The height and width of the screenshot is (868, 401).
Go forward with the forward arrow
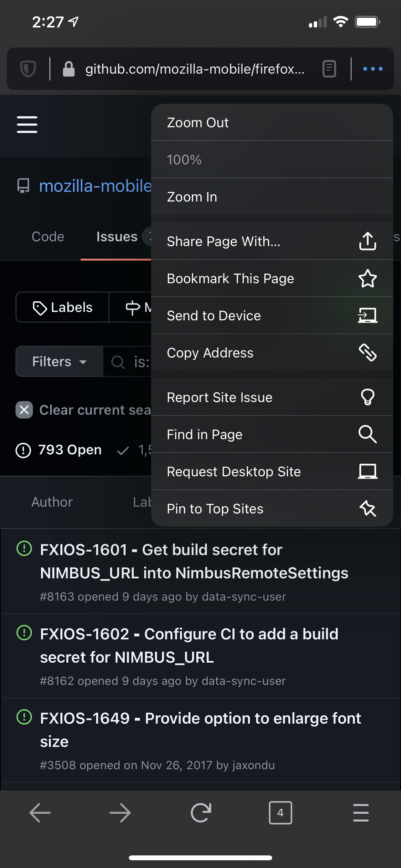pyautogui.click(x=120, y=812)
